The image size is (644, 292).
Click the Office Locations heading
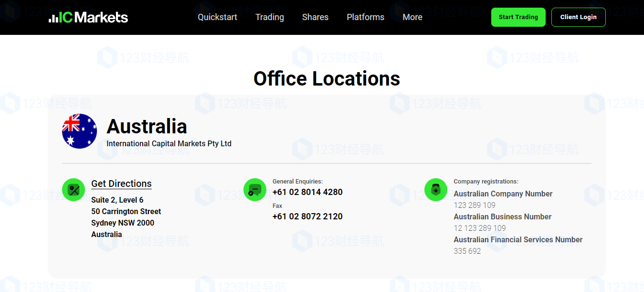pos(327,79)
